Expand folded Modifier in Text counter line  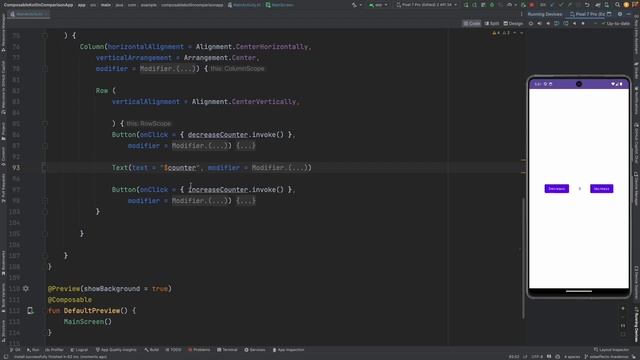pos(279,168)
